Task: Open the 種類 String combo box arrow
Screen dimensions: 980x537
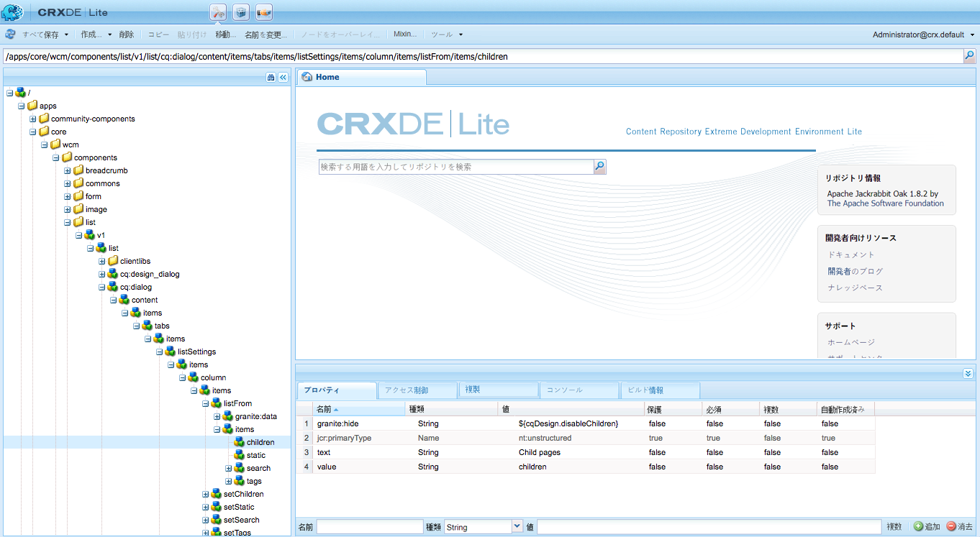Action: 517,527
